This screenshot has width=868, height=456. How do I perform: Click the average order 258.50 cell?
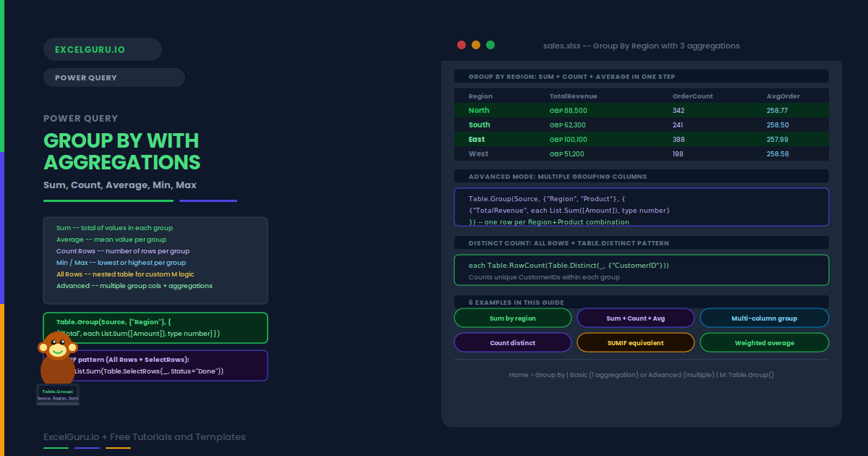pos(778,124)
